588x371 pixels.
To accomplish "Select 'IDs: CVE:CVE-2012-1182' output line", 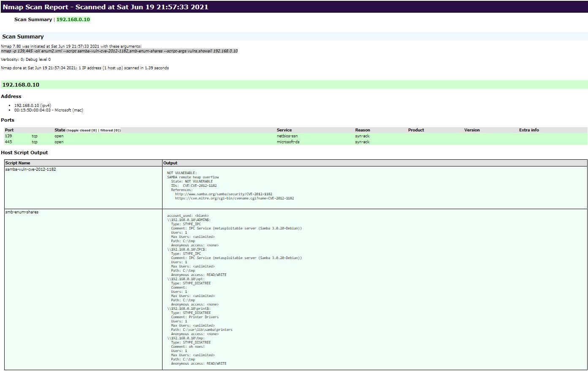I will (x=194, y=186).
